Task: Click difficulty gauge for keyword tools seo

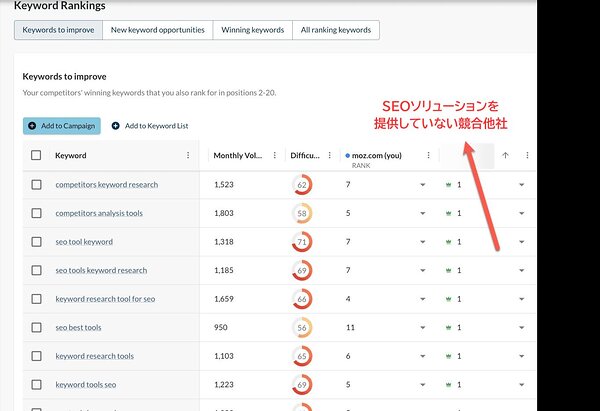Action: coord(302,385)
